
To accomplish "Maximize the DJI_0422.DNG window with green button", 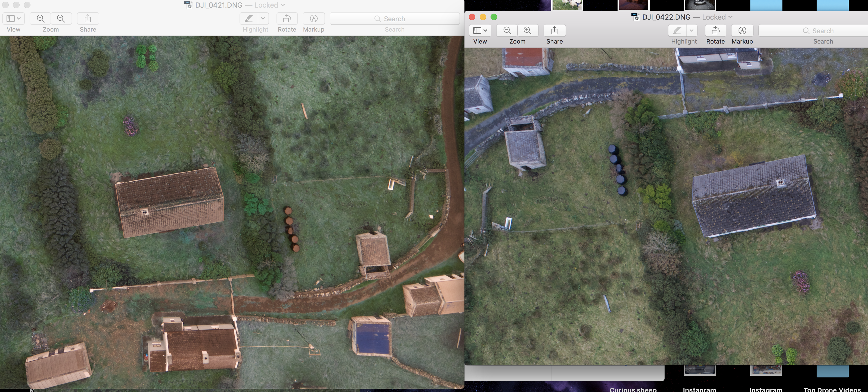I will click(494, 17).
